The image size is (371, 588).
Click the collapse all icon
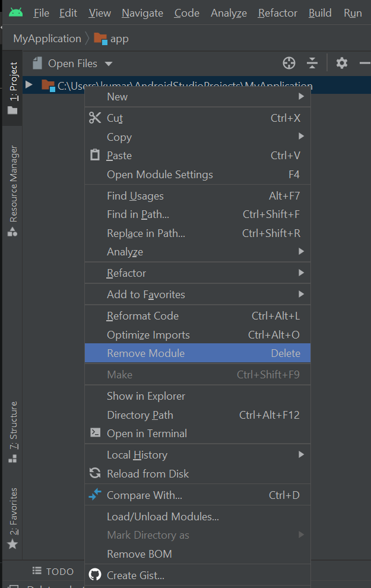coord(312,63)
